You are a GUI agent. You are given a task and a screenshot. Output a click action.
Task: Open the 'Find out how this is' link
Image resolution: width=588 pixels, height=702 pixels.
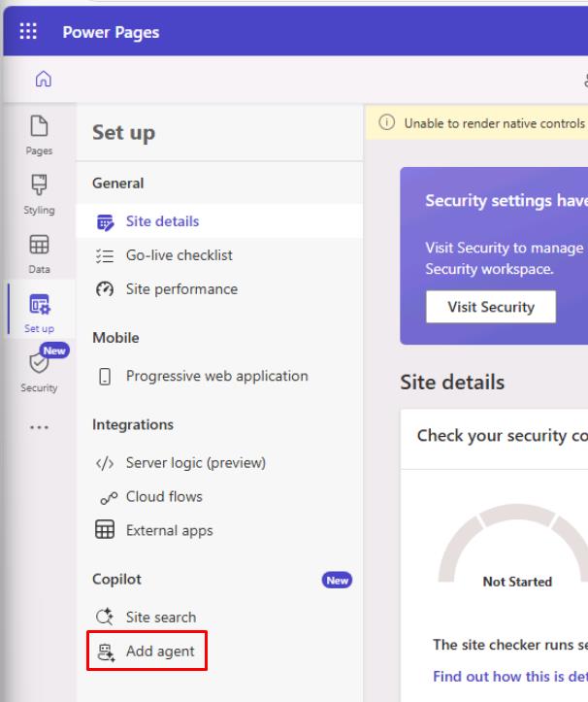point(509,676)
